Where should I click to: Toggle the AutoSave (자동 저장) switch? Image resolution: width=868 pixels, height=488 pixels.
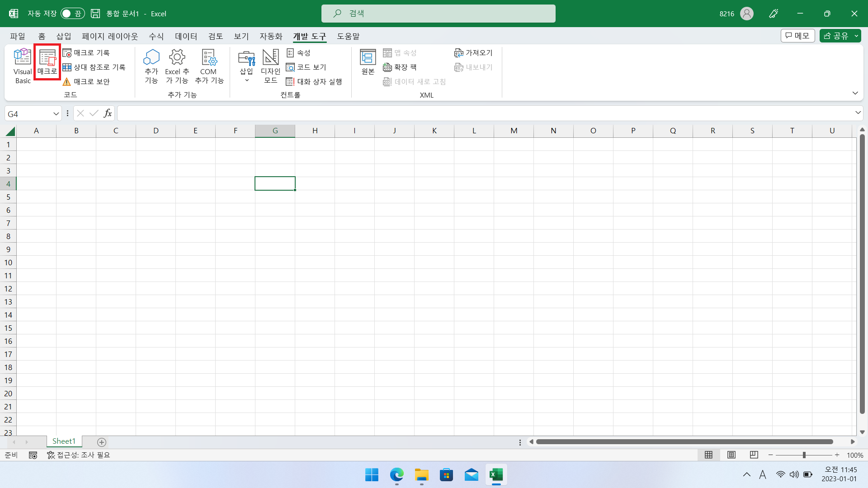click(72, 14)
